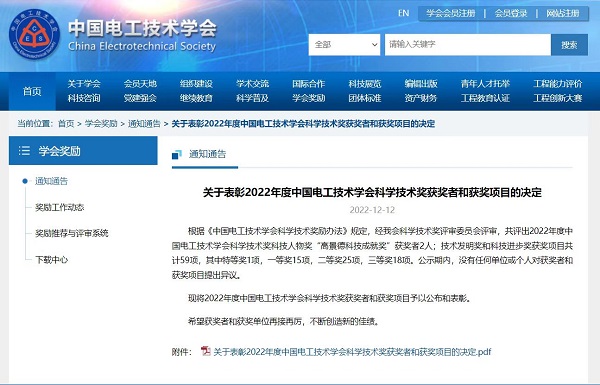The width and height of the screenshot is (600, 385).
Task: Click paragraph starting 现将2022年度
Action: coord(329,298)
